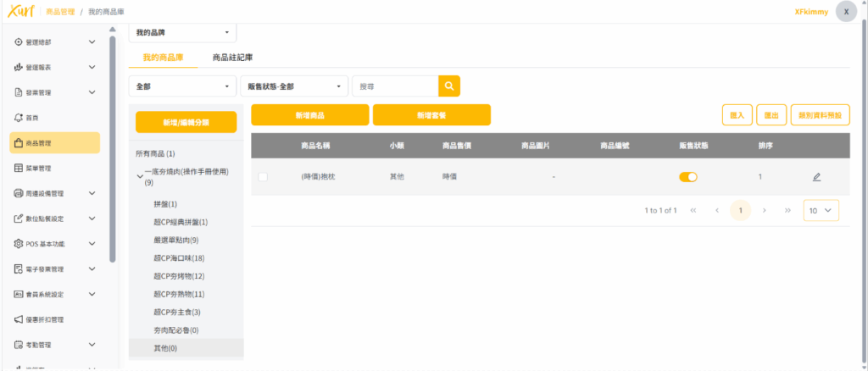The image size is (868, 371).
Task: Click the 新增商品 button
Action: tap(309, 114)
